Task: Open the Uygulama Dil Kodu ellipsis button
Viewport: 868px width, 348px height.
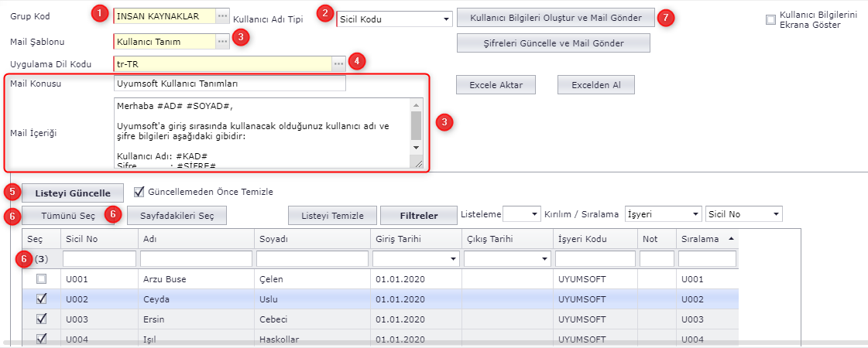Action: click(x=338, y=64)
